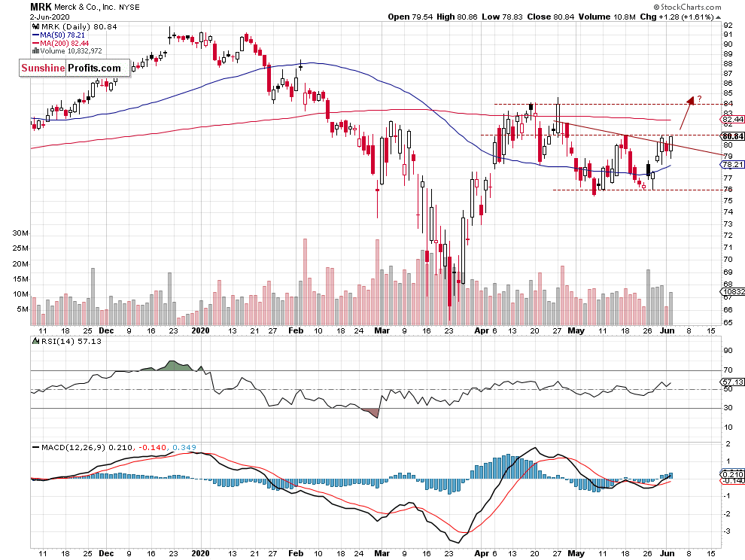Viewport: 745px width, 560px height.
Task: Click the candlestick icon beside MRK (Daily)
Action: (x=35, y=27)
